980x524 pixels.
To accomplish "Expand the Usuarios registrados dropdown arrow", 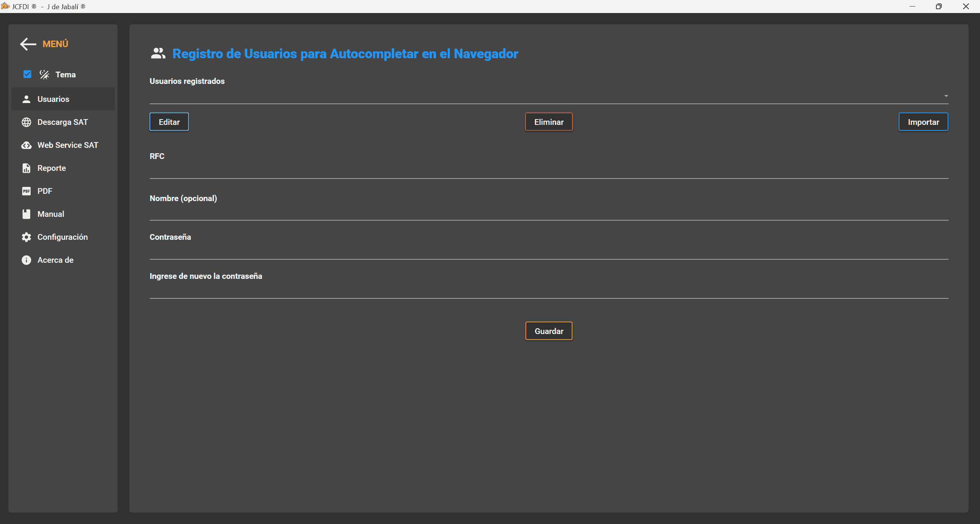I will [946, 96].
